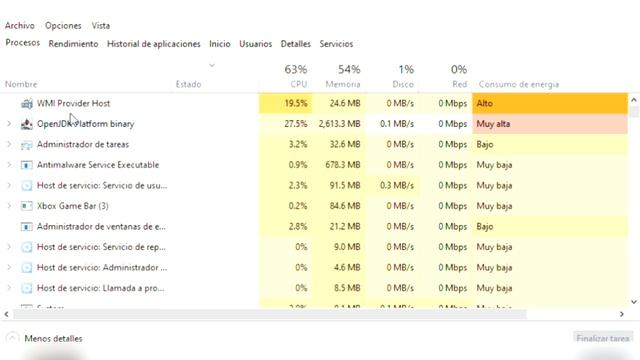Click the Host de servicio: Servicio de usu... icon
This screenshot has height=360, width=640.
(x=27, y=186)
